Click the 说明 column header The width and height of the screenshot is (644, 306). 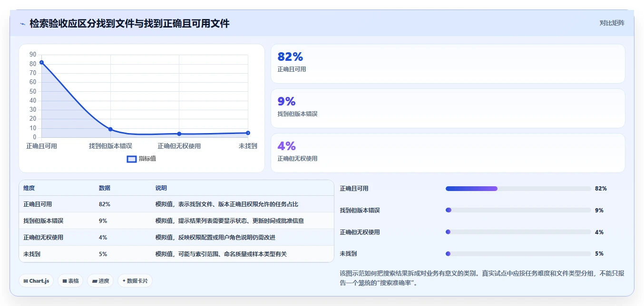(161, 188)
